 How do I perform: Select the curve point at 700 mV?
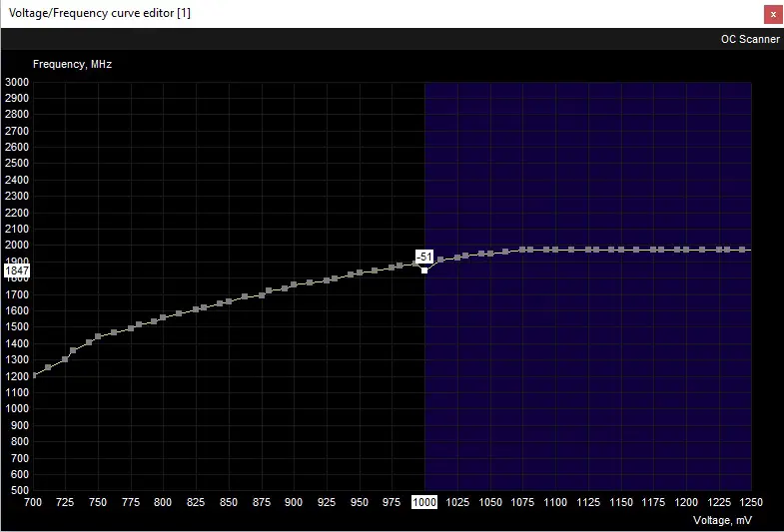[34, 375]
